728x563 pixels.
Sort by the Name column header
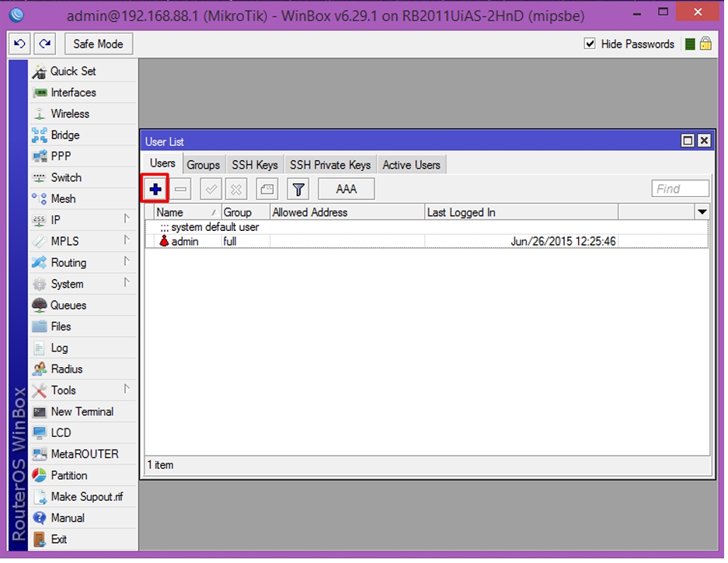point(188,212)
